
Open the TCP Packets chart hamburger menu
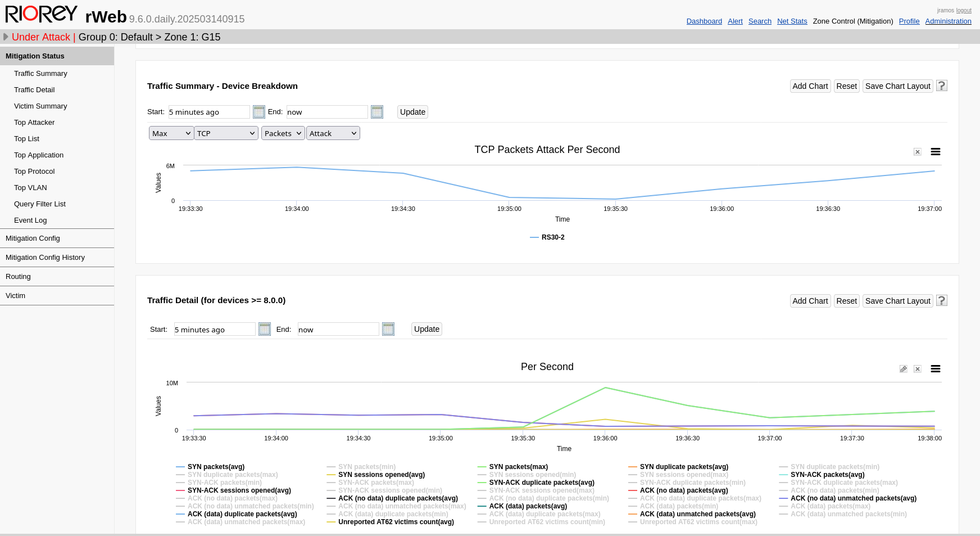coord(936,152)
